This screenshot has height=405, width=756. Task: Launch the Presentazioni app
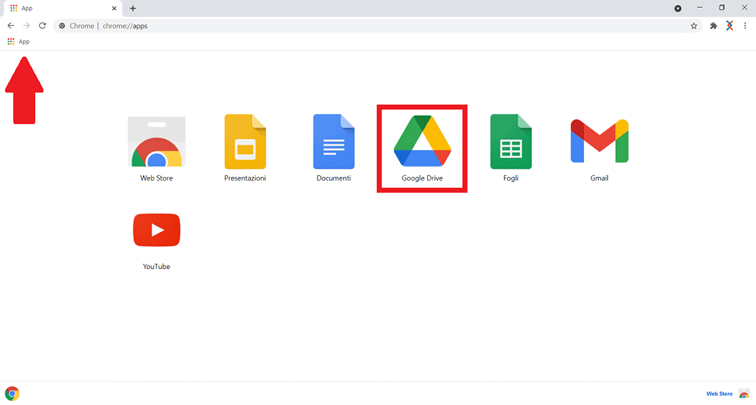(245, 148)
